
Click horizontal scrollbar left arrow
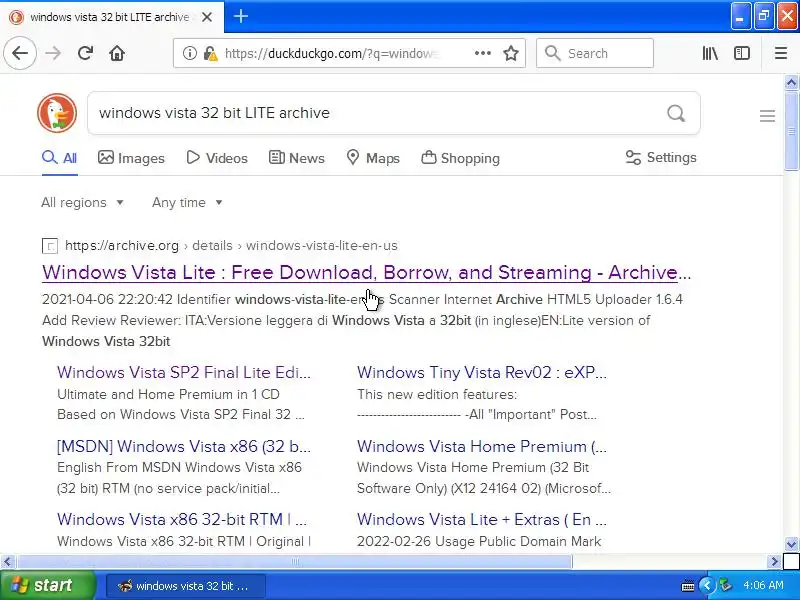coord(7,562)
